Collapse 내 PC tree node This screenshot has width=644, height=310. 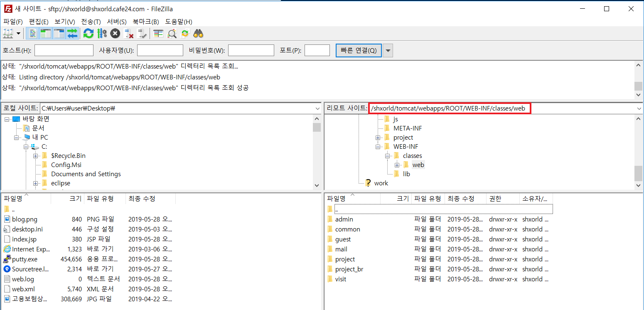17,138
